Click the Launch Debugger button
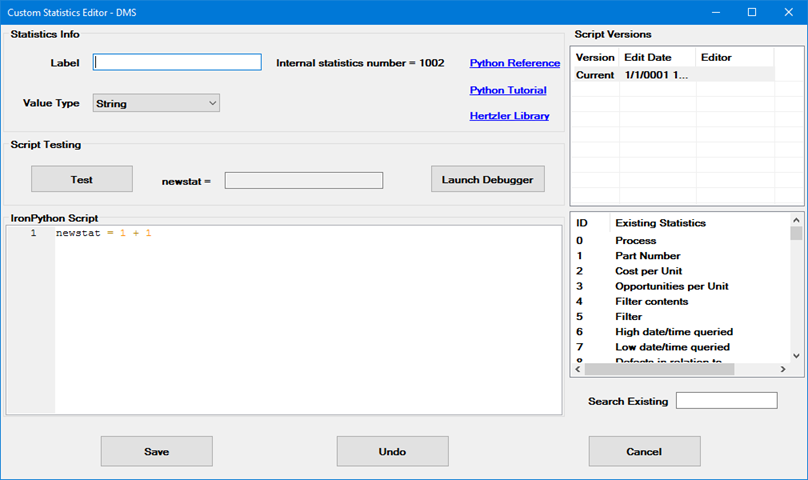 pos(487,180)
